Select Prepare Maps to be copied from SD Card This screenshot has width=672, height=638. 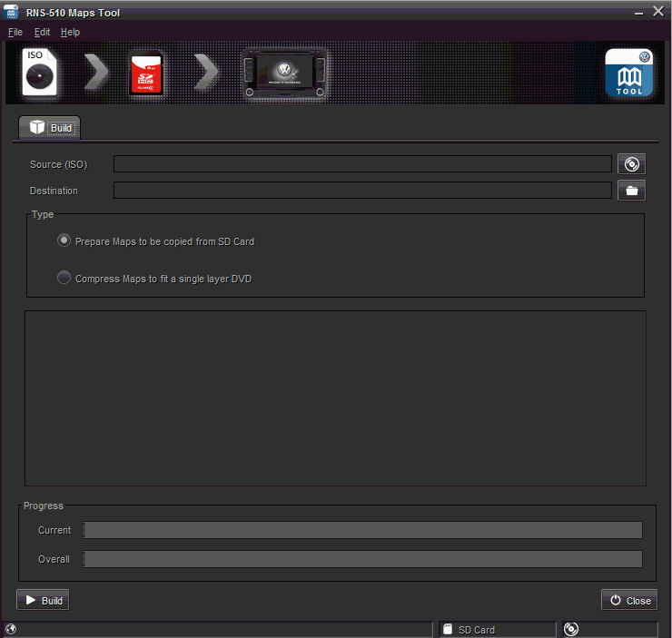coord(64,241)
